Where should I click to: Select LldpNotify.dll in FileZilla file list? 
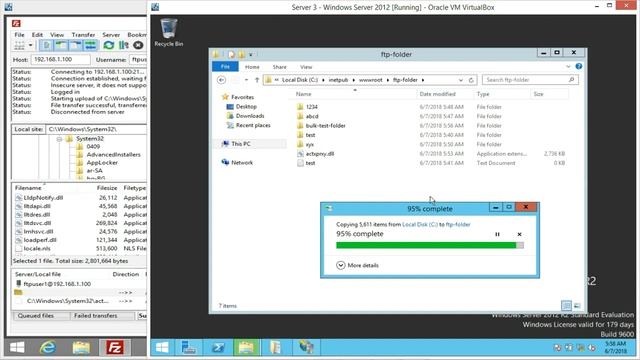(x=43, y=198)
